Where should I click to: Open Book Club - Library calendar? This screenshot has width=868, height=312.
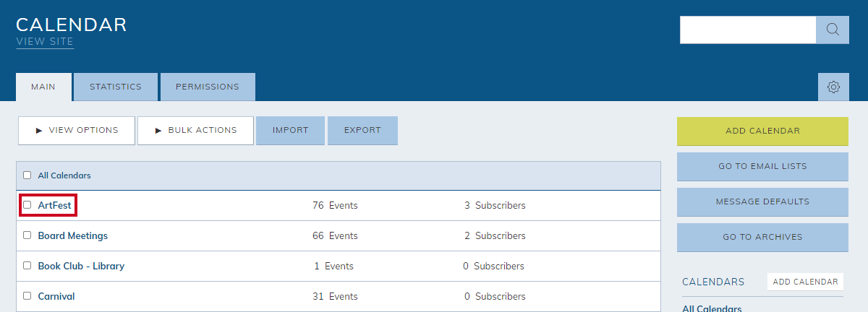[81, 266]
